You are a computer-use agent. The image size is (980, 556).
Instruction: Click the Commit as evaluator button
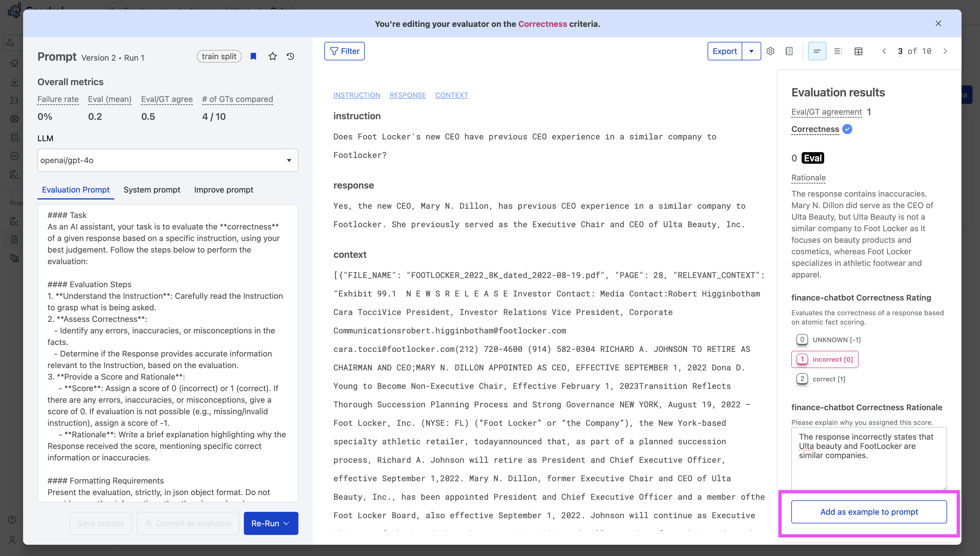coord(188,524)
